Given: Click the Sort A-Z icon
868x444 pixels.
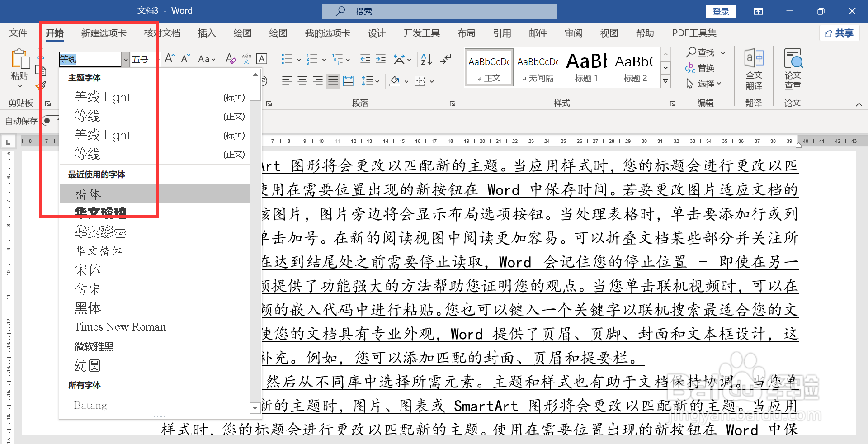Looking at the screenshot, I should point(426,59).
